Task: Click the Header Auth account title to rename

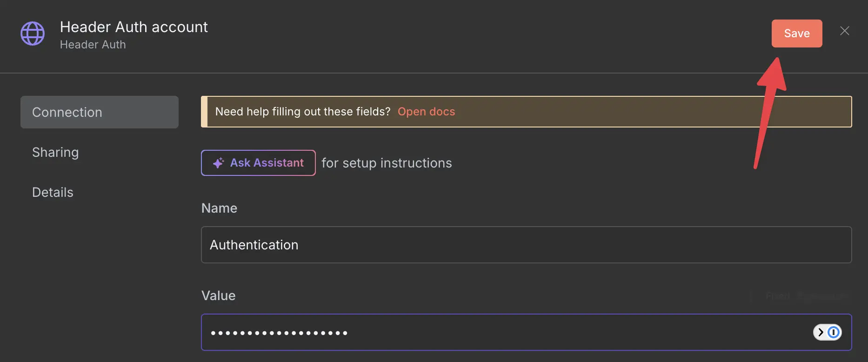Action: tap(134, 27)
